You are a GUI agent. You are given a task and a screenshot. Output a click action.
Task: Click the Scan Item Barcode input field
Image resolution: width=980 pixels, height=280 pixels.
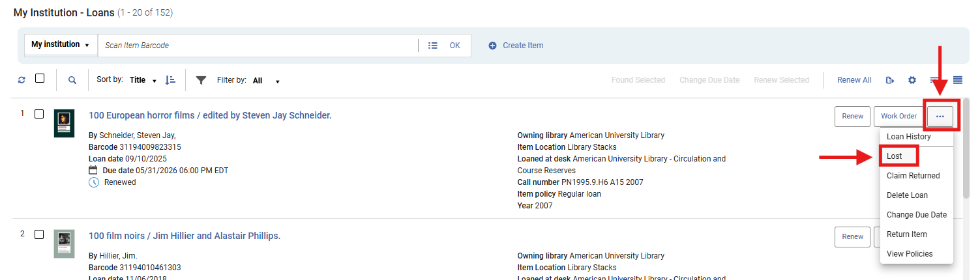[x=258, y=46]
